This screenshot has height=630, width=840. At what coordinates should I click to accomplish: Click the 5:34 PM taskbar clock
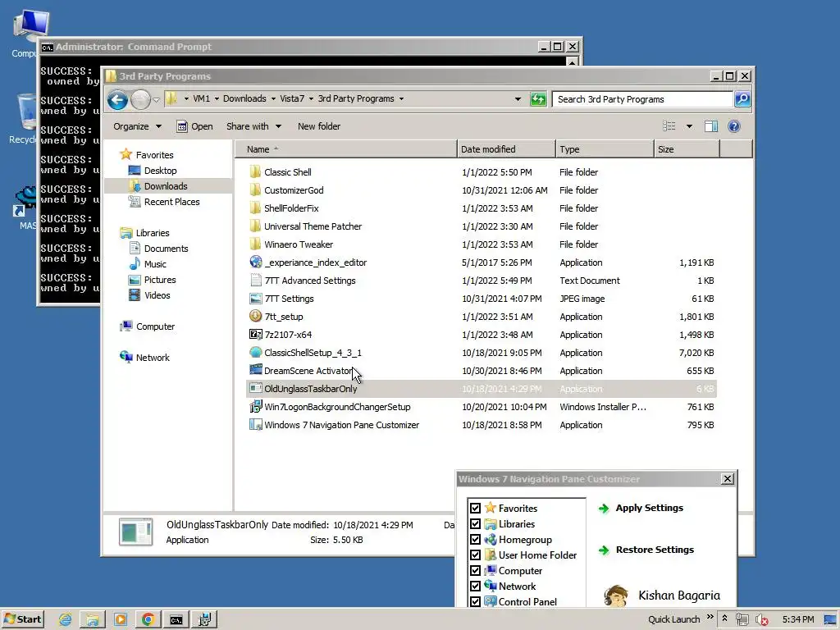(x=797, y=620)
